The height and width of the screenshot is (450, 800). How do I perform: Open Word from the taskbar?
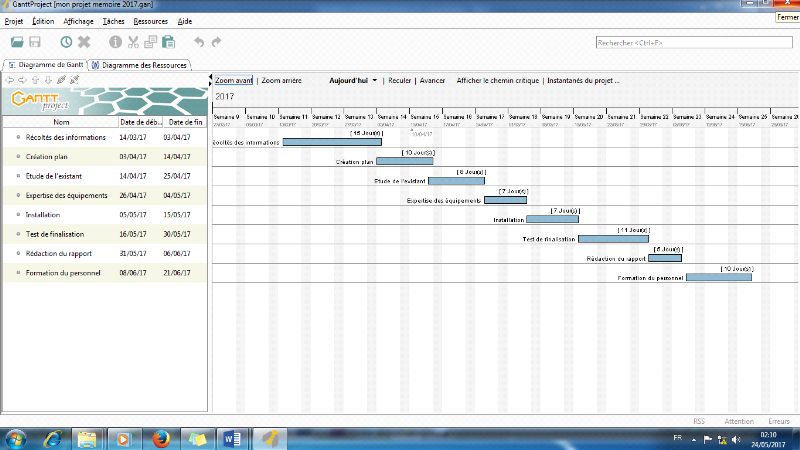click(x=232, y=439)
